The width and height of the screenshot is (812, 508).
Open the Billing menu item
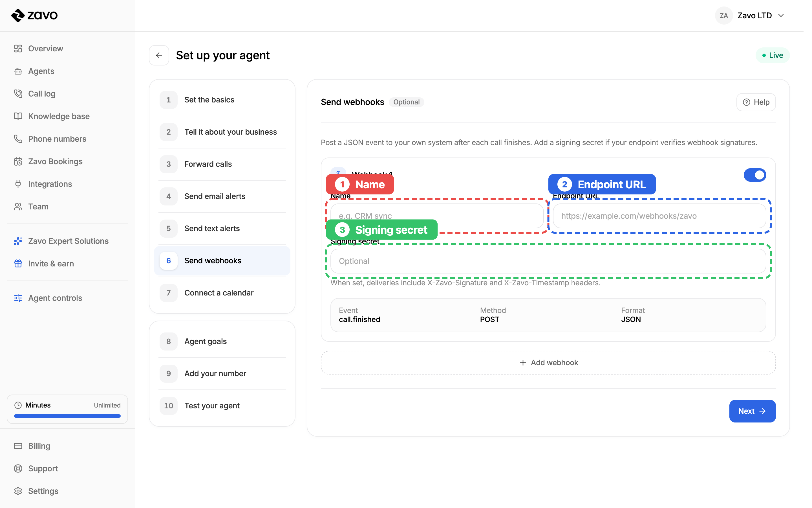coord(67,446)
